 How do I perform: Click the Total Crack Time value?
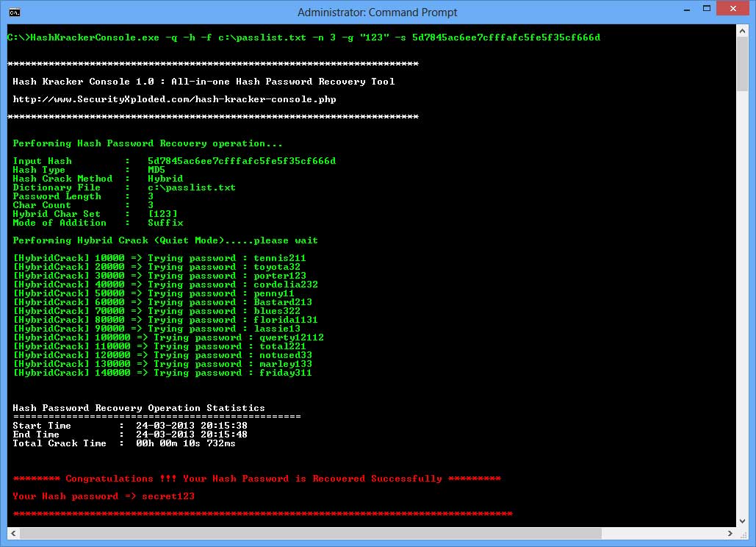click(x=186, y=443)
